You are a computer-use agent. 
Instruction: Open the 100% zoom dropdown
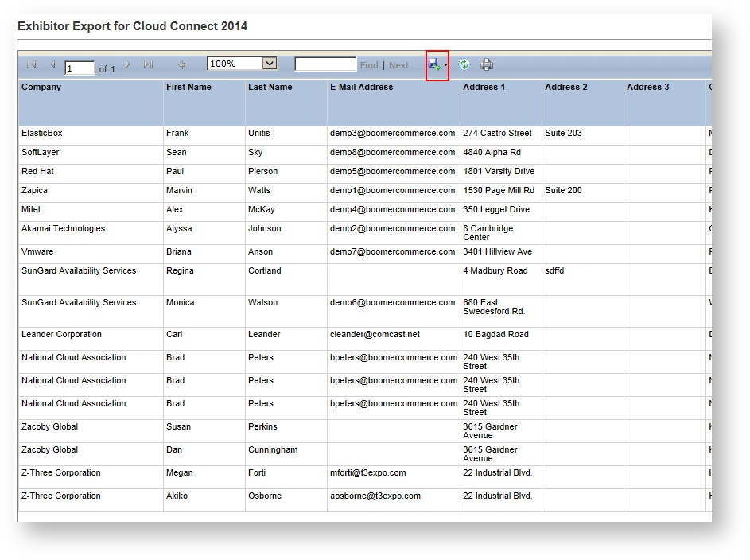[x=242, y=63]
